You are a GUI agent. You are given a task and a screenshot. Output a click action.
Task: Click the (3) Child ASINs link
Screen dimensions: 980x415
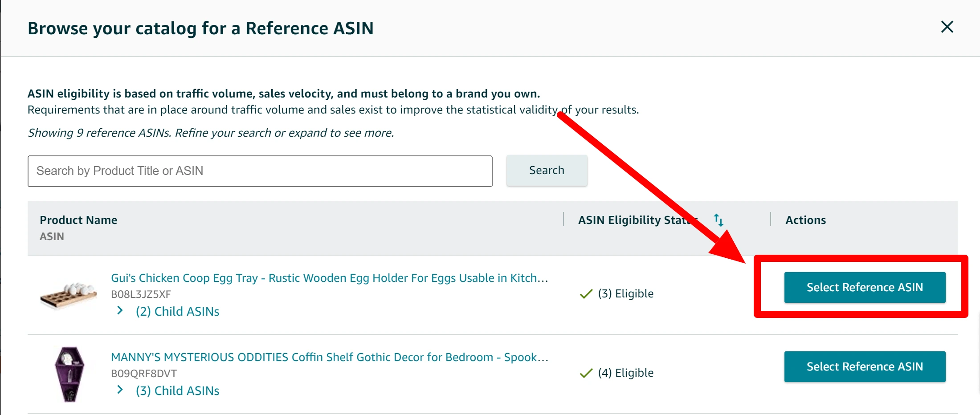[x=177, y=391]
